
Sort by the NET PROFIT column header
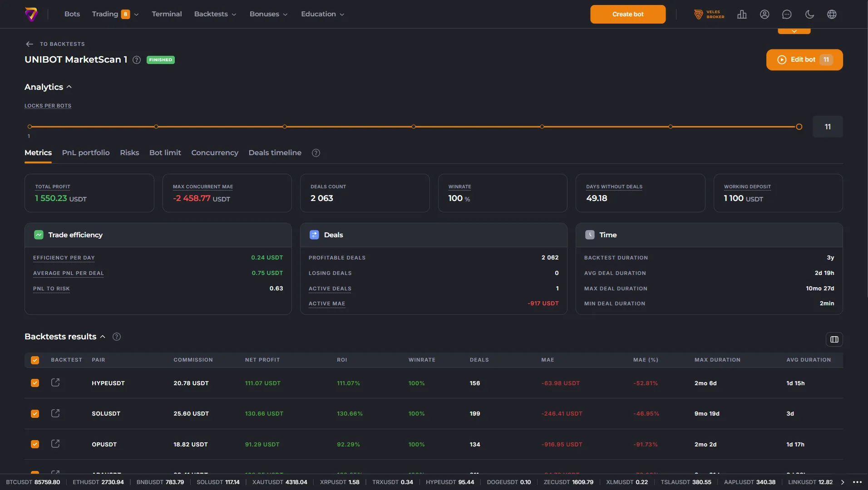click(x=262, y=360)
